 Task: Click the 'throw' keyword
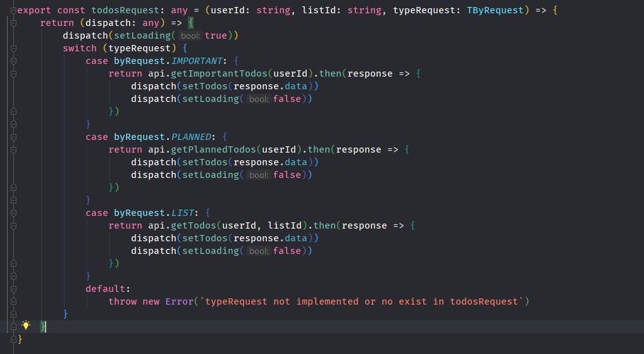pos(122,302)
